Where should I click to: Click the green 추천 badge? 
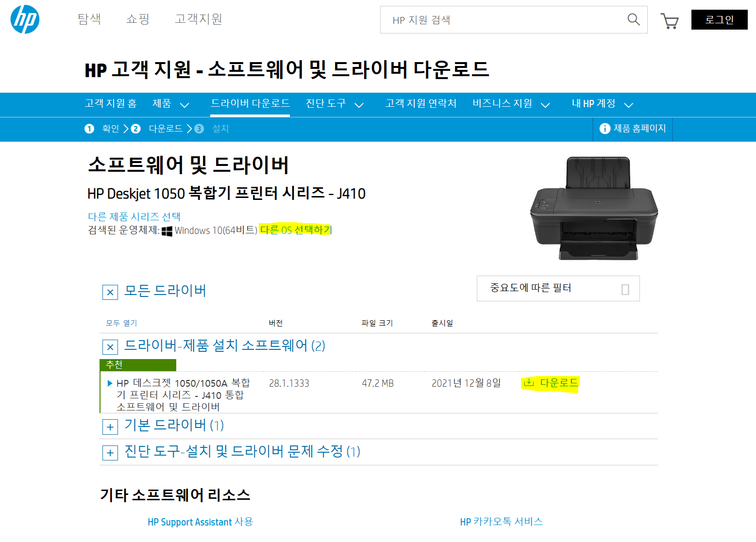click(x=138, y=365)
